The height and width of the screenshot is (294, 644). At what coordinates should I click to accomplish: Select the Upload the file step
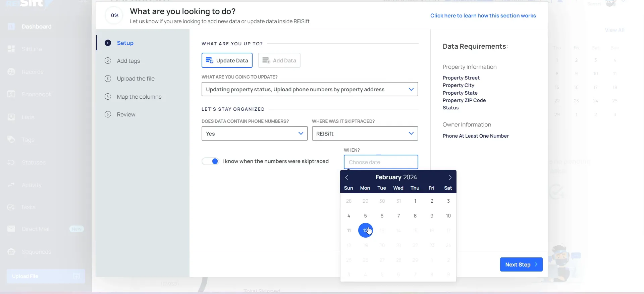click(x=136, y=79)
